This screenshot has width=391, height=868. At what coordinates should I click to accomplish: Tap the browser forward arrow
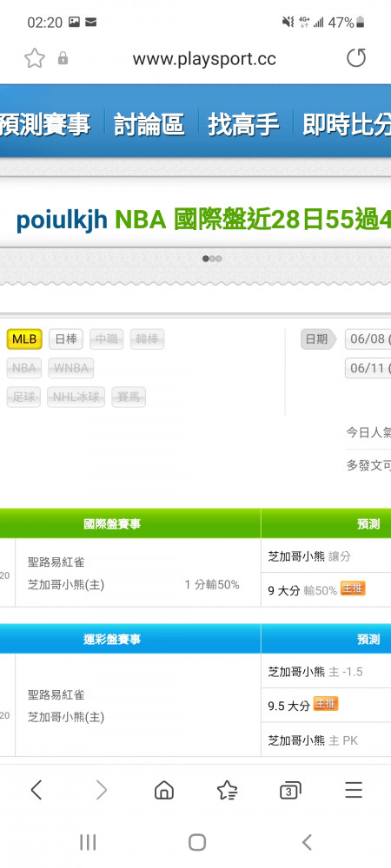(101, 790)
